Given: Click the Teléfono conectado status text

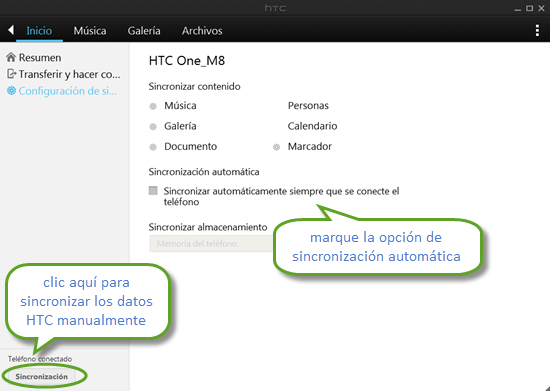Looking at the screenshot, I should [x=40, y=359].
